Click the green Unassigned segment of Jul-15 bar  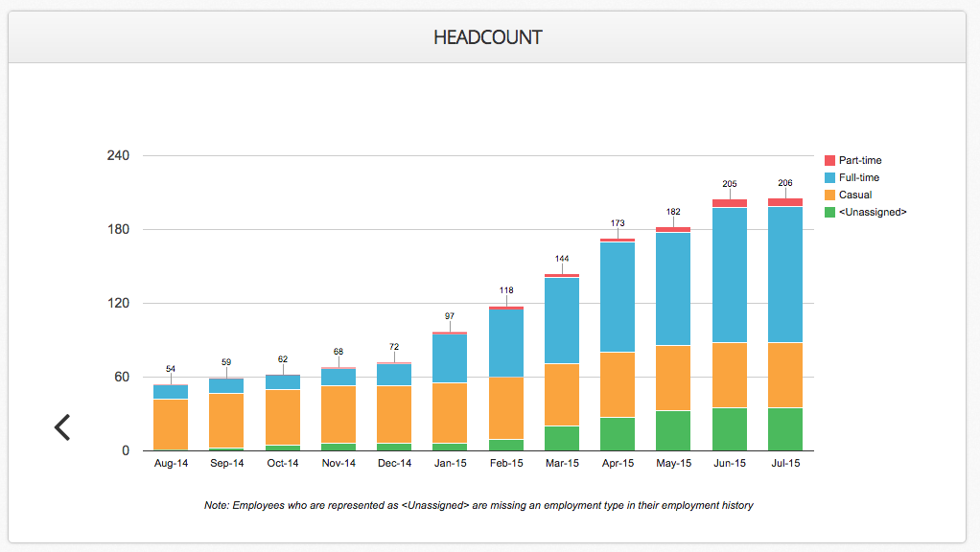pyautogui.click(x=785, y=429)
